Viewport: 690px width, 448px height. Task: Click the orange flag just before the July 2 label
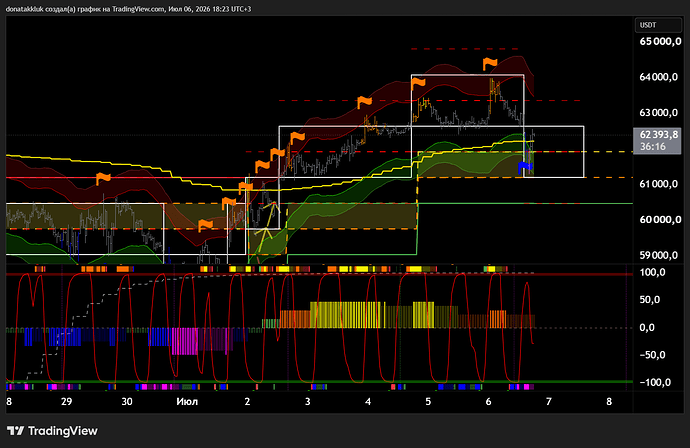click(x=229, y=203)
